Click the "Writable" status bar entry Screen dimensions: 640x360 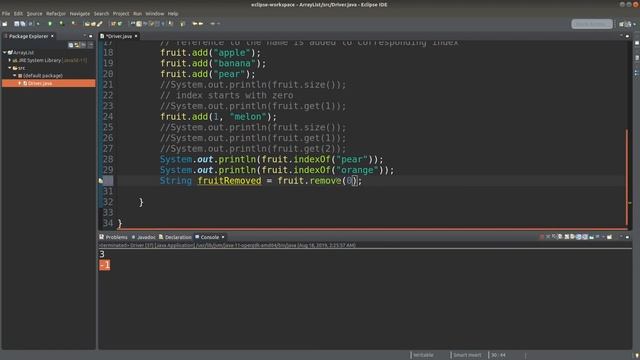tap(423, 355)
